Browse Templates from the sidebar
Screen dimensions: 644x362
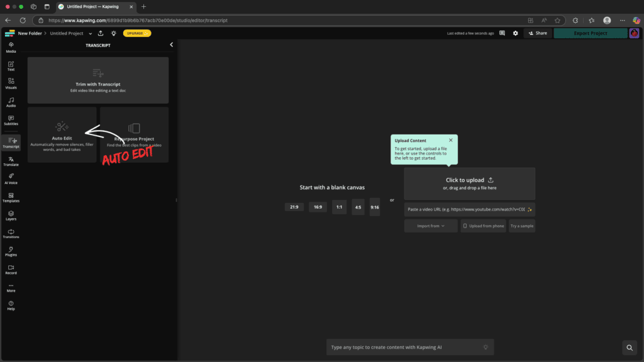11,197
